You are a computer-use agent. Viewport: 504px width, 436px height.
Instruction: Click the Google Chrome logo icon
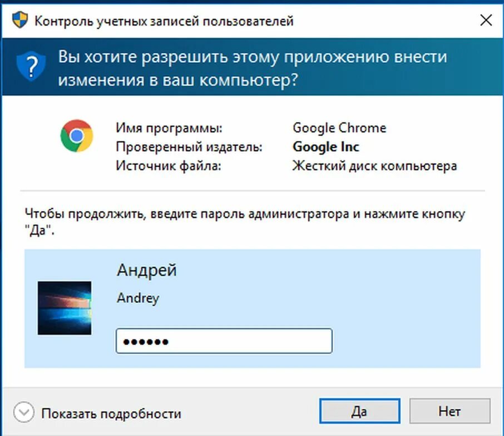tap(77, 136)
